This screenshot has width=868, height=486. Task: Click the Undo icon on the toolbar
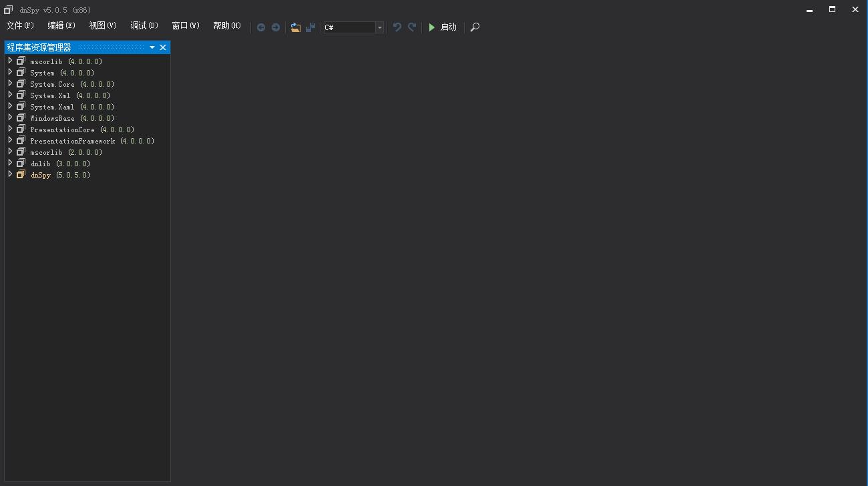pos(397,27)
